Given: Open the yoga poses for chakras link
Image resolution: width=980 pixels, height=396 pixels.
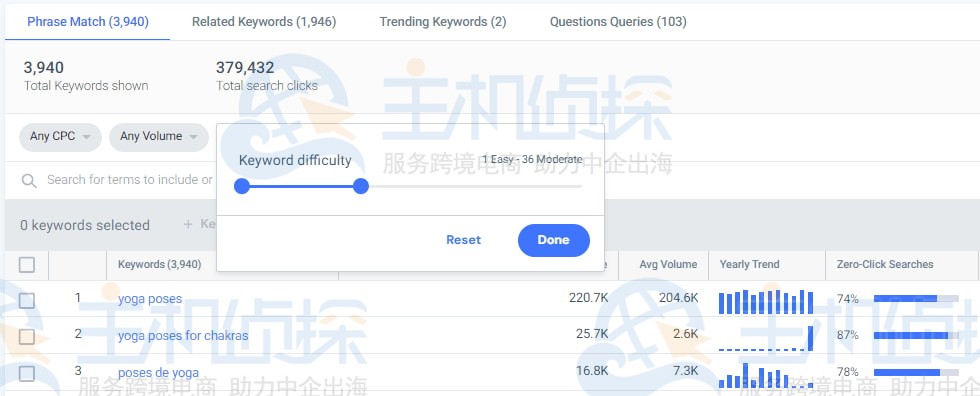Looking at the screenshot, I should 183,335.
